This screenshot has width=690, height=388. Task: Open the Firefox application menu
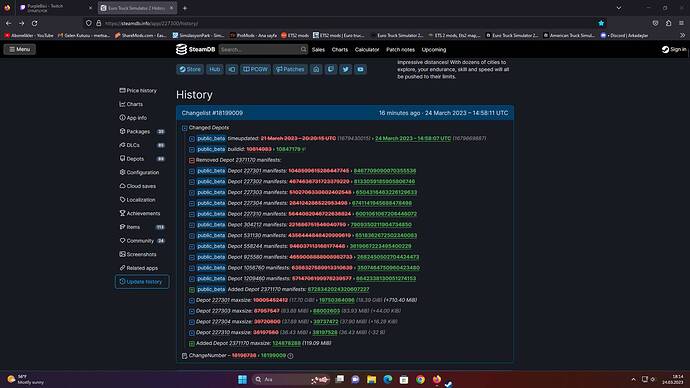tap(681, 23)
